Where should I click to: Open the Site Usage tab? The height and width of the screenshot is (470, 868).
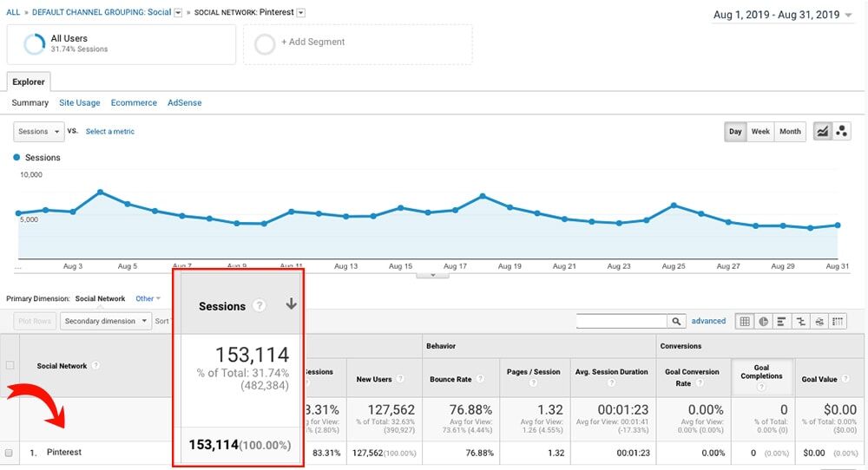click(x=79, y=102)
